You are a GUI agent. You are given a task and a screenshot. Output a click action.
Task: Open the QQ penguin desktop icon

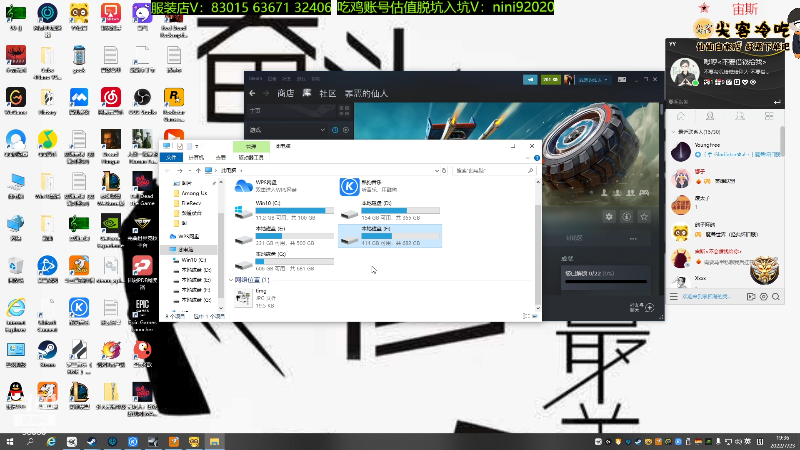click(x=16, y=395)
